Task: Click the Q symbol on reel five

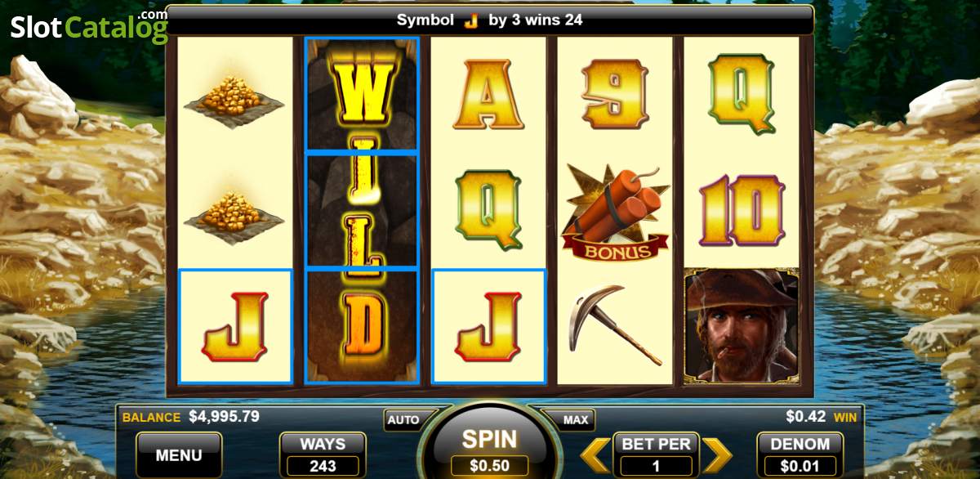Action: (x=741, y=93)
